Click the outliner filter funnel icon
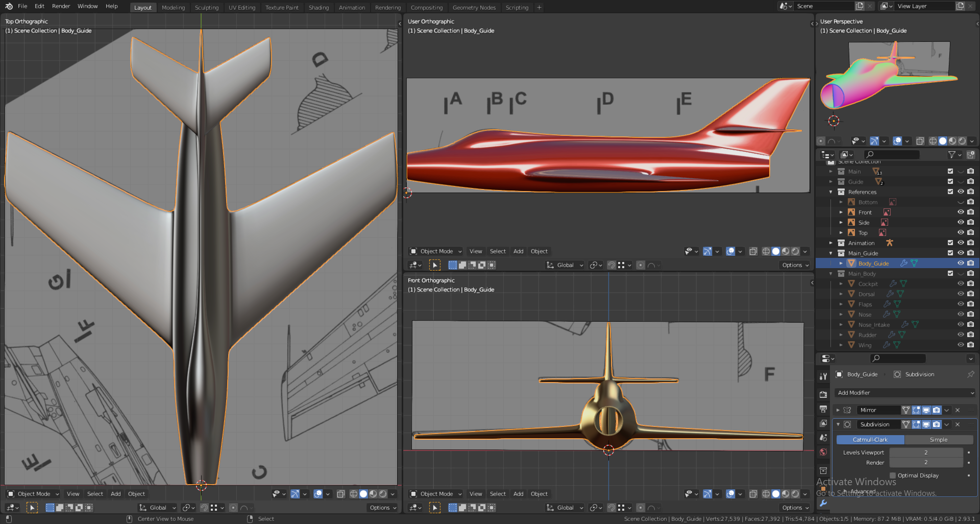 (951, 155)
